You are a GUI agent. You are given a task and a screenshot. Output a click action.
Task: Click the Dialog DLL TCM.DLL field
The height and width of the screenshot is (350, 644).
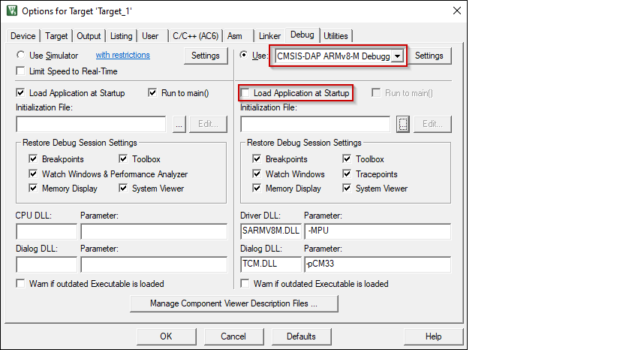270,264
